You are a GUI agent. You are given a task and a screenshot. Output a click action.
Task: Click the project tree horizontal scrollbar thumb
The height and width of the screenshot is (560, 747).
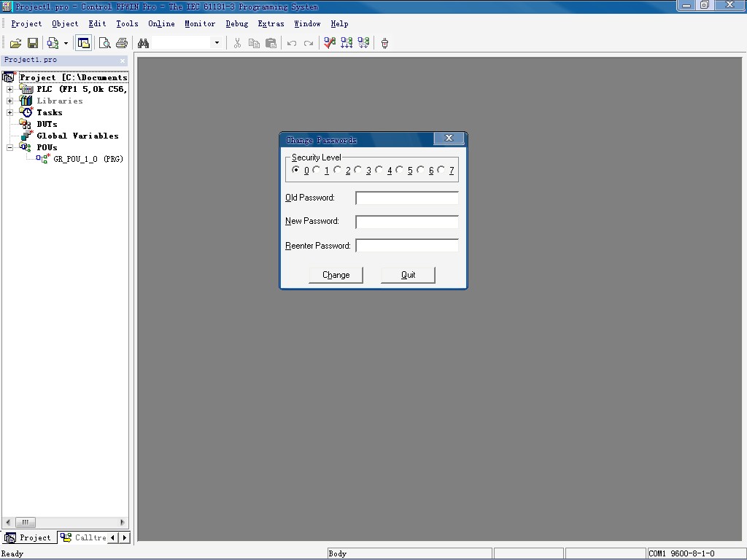point(24,522)
